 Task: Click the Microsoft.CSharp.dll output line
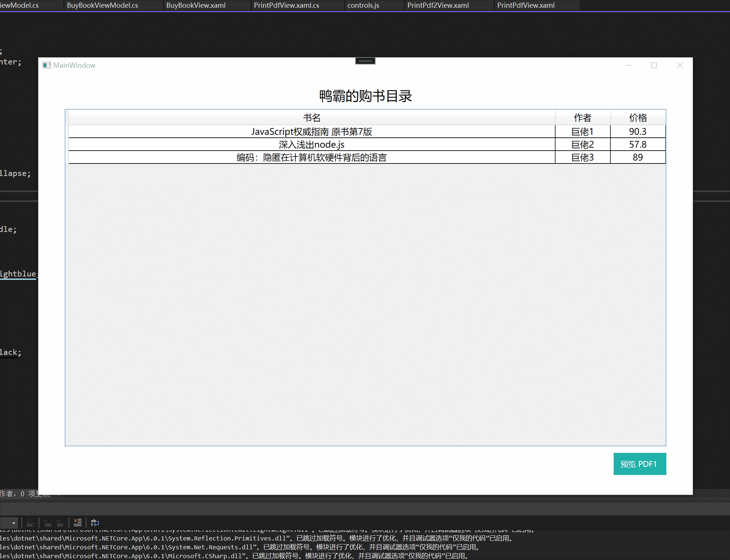click(x=235, y=556)
